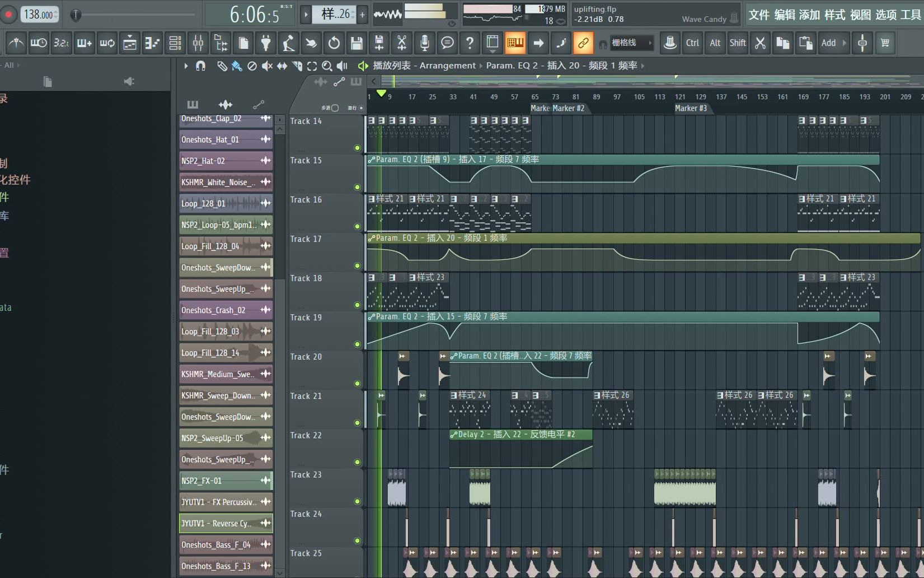This screenshot has width=924, height=578.
Task: Select Oneshots_Crash_02 in the picker
Action: 226,310
